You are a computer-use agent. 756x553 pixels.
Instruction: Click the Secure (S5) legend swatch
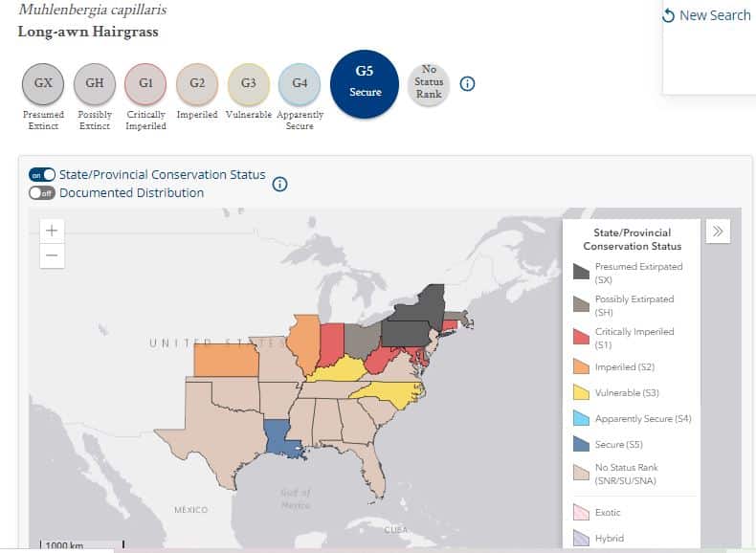581,444
